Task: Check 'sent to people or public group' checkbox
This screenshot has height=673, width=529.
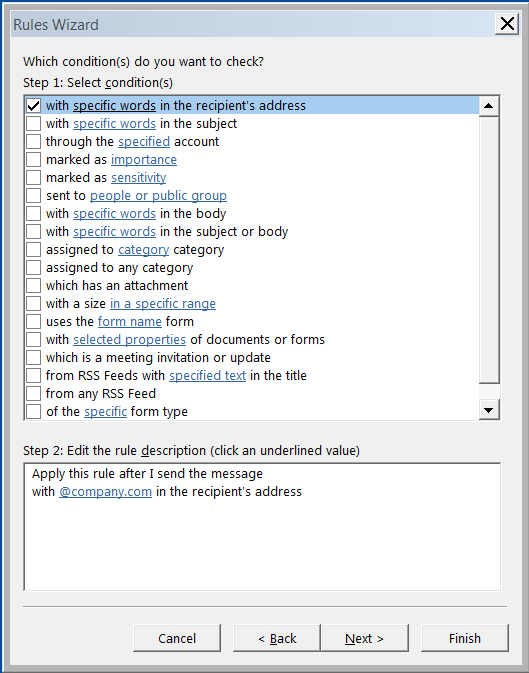Action: pos(33,196)
